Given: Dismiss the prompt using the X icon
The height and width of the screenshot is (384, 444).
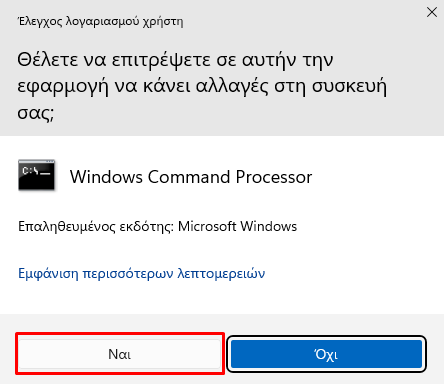Looking at the screenshot, I should [432, 12].
